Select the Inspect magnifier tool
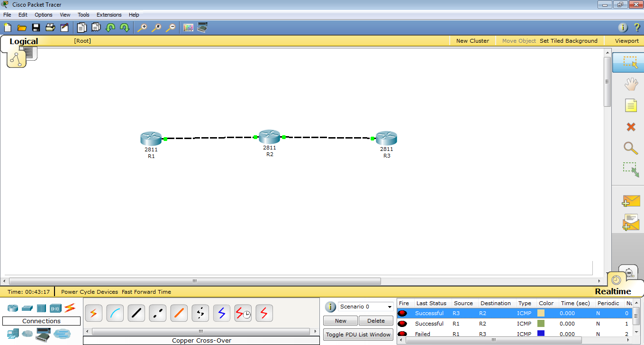The height and width of the screenshot is (345, 644). [630, 148]
